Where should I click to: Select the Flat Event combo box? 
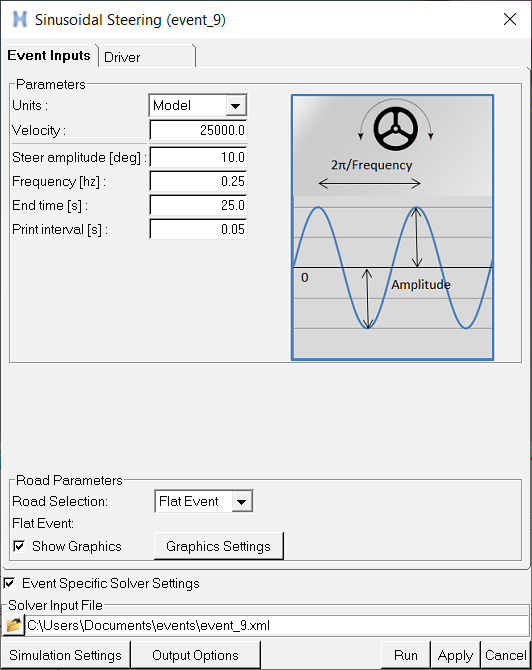[x=203, y=501]
